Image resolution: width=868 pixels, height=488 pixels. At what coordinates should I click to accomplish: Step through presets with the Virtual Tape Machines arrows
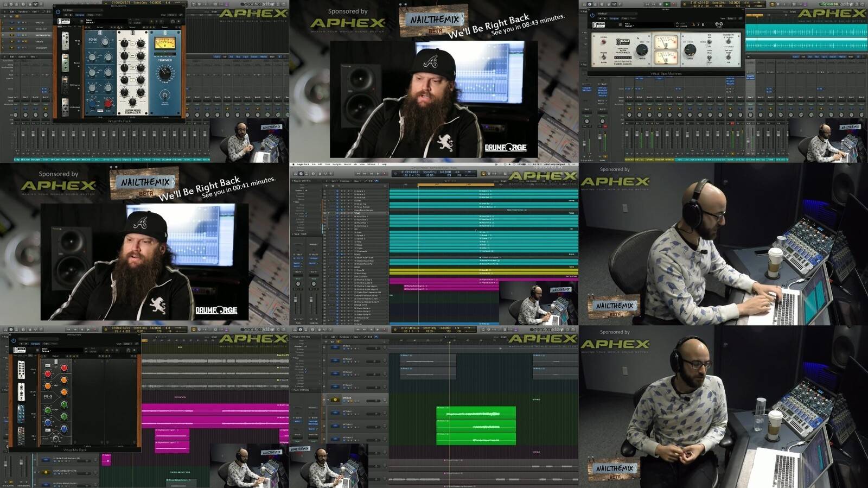[676, 25]
